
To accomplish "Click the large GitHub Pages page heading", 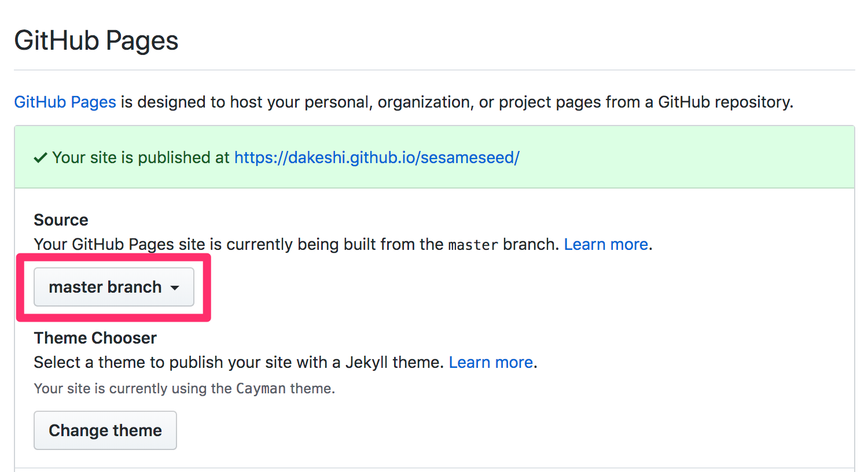I will click(x=96, y=41).
